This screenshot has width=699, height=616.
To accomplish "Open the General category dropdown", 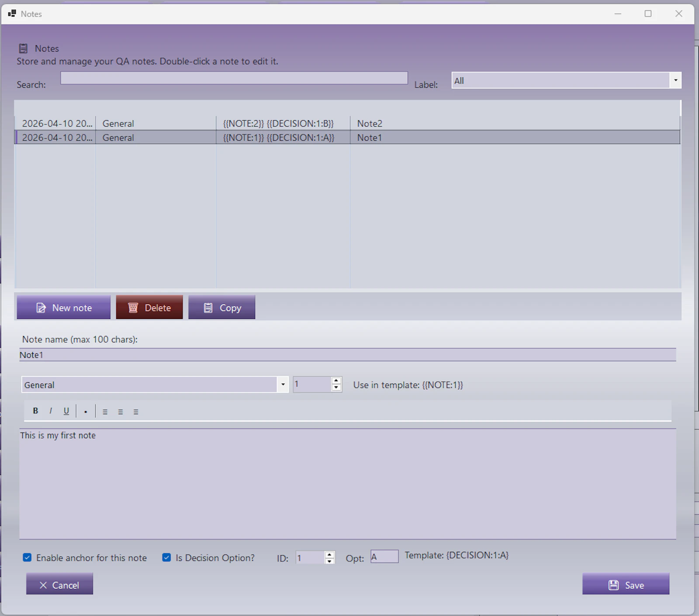I will pos(283,384).
